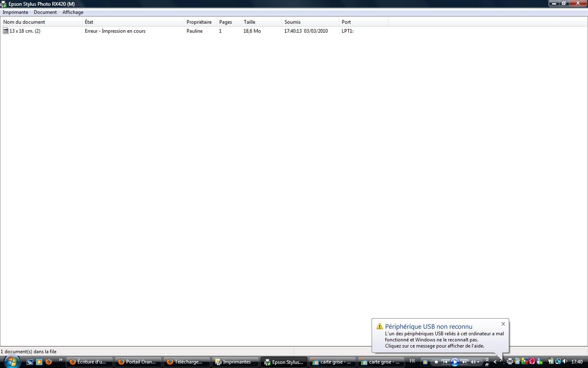Switch to first carte grise taskbar window
This screenshot has height=368, width=588.
tap(332, 362)
